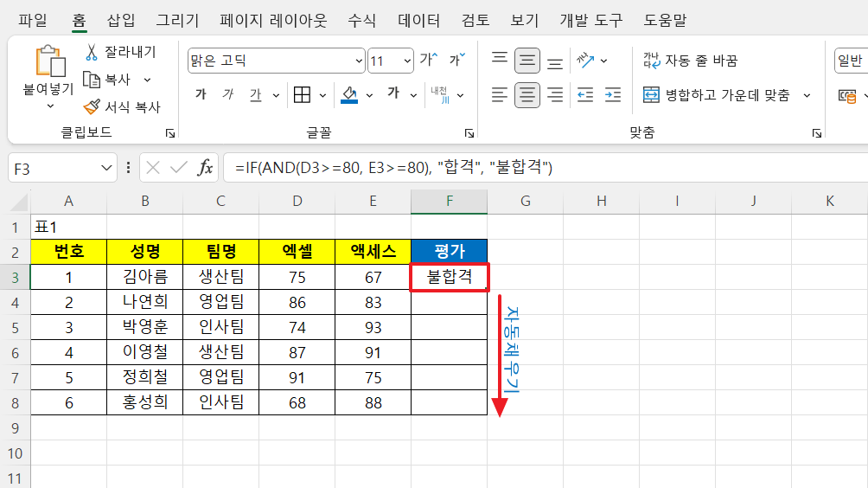The width and height of the screenshot is (868, 488).
Task: Open orientation dropdown arrow
Action: tap(604, 61)
